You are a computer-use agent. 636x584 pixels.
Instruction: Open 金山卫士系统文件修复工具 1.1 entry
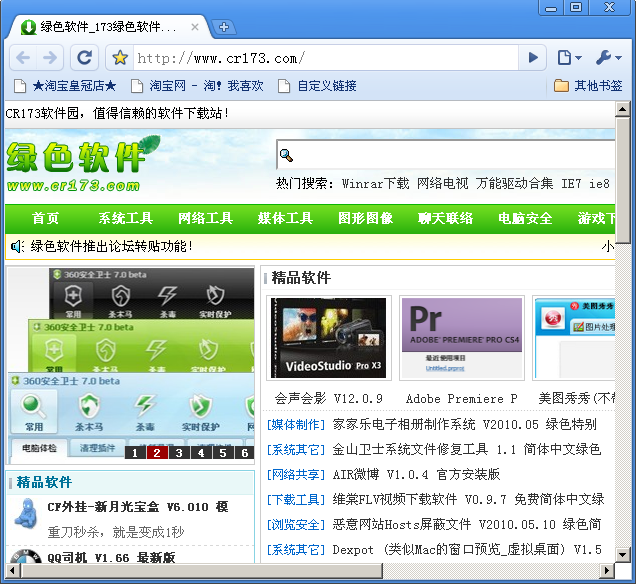point(466,449)
